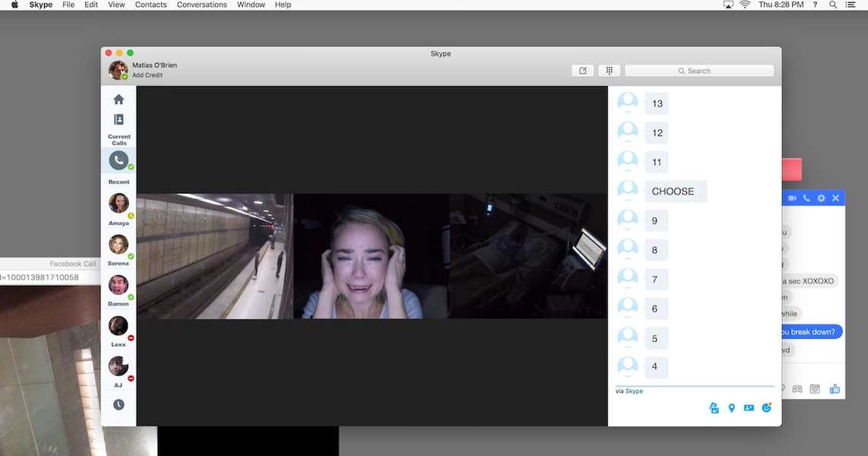Screen dimensions: 868x456
Task: Click the compose new conversation icon
Action: coord(583,71)
